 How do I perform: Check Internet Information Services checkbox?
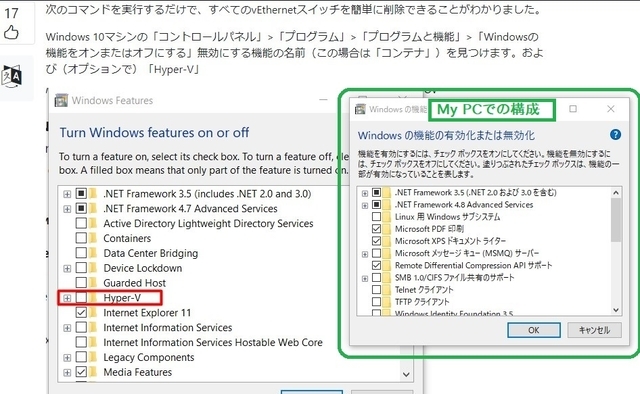click(81, 327)
